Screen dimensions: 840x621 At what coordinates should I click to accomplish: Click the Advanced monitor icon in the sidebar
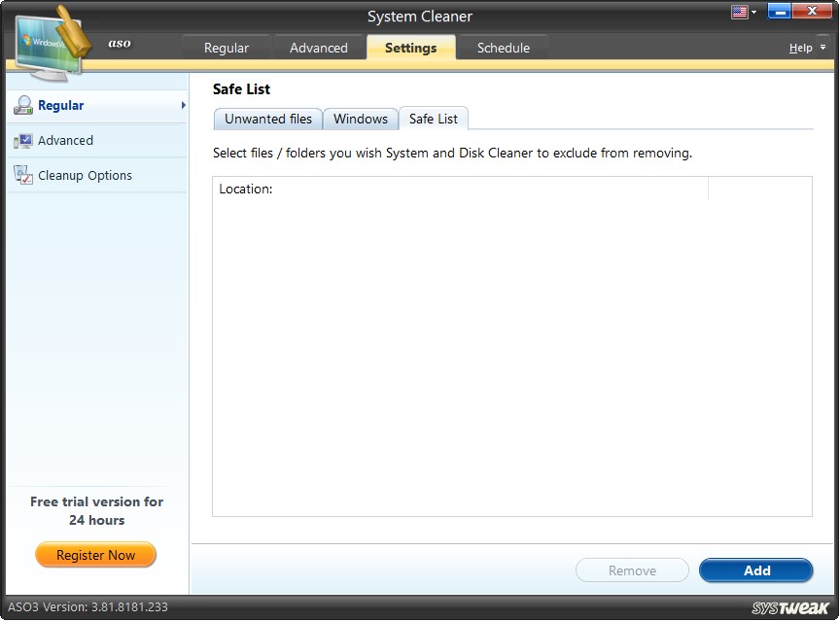(x=22, y=140)
